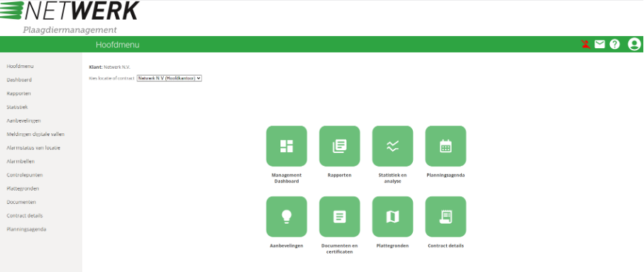Click the red crossed-out user icon
The width and height of the screenshot is (644, 272).
click(x=586, y=45)
